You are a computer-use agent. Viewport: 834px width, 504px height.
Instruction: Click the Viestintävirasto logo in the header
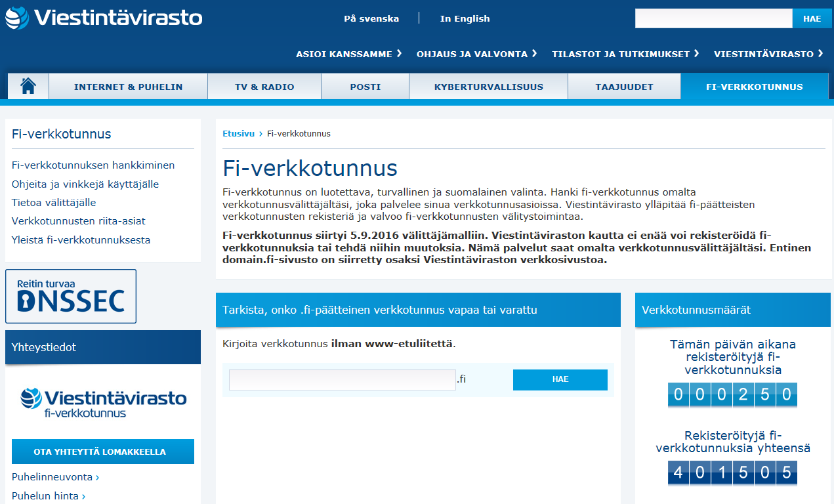click(104, 18)
